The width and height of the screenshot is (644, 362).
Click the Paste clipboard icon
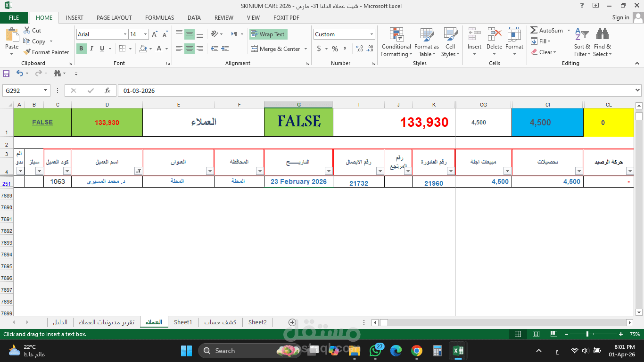tap(12, 35)
